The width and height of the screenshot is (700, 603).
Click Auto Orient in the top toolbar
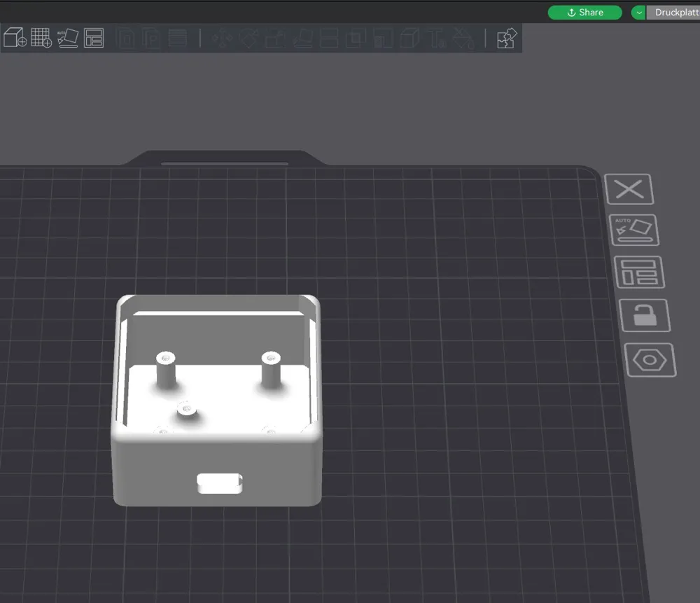pos(68,38)
